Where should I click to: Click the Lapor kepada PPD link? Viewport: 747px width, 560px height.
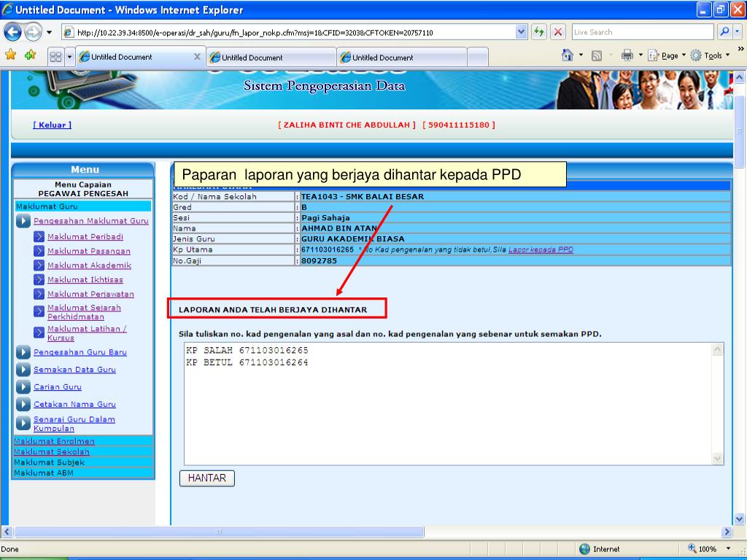click(x=541, y=249)
